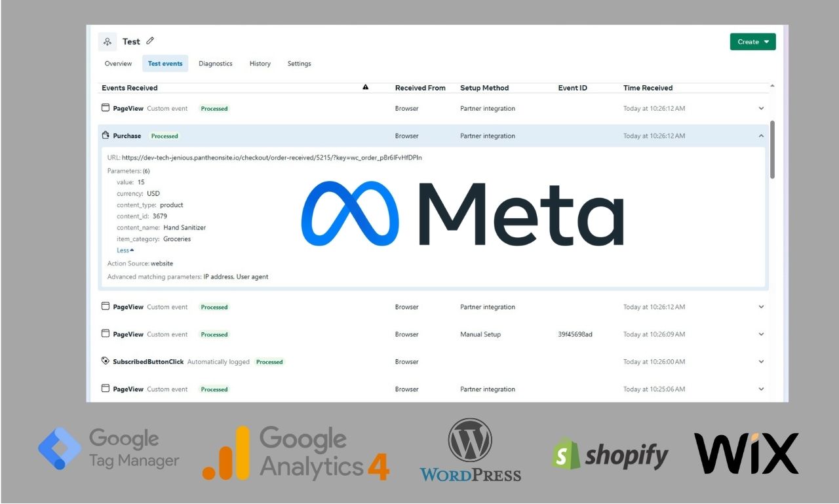Viewport: 839px width, 504px height.
Task: Go to the History tab
Action: tap(260, 64)
